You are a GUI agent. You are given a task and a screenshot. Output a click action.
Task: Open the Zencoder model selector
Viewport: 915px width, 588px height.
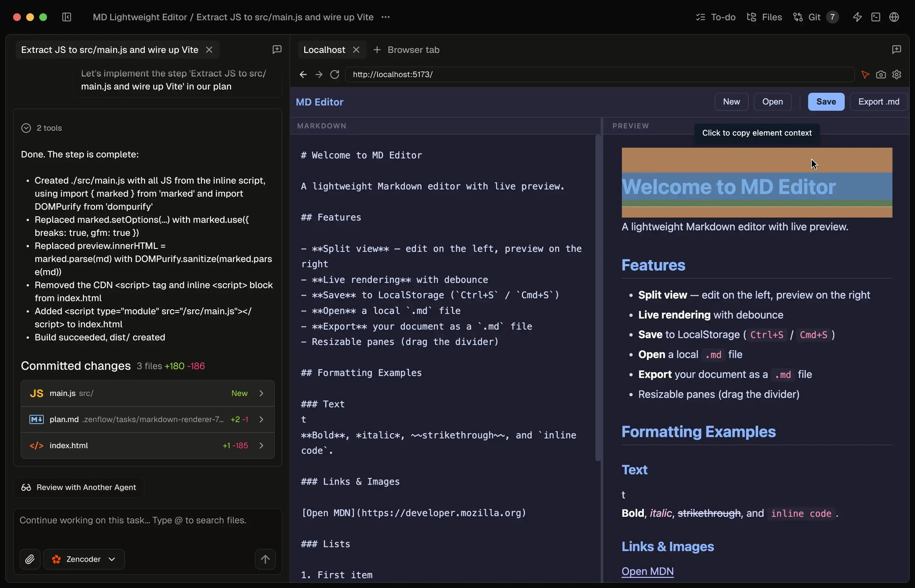pyautogui.click(x=84, y=559)
